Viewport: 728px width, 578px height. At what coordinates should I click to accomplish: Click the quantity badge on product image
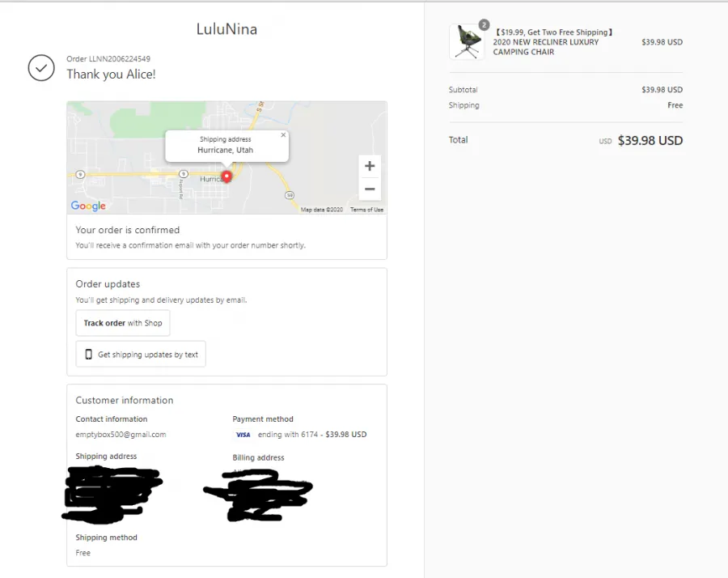pyautogui.click(x=484, y=25)
